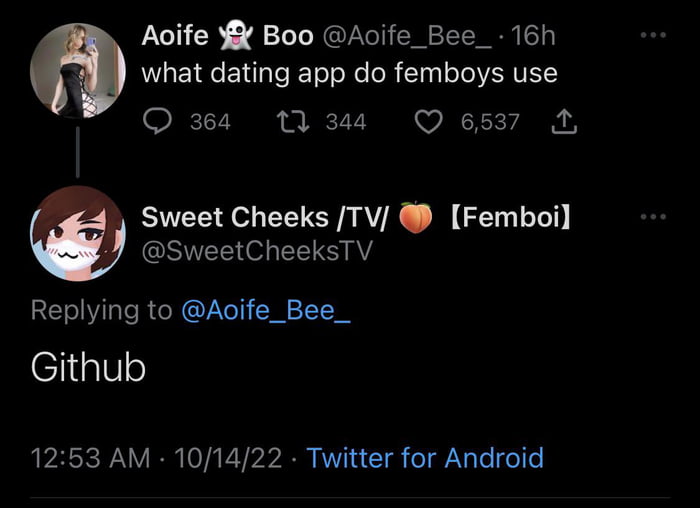Image resolution: width=700 pixels, height=508 pixels.
Task: Reply to Aoife's tweet via speech bubble icon
Action: click(158, 122)
